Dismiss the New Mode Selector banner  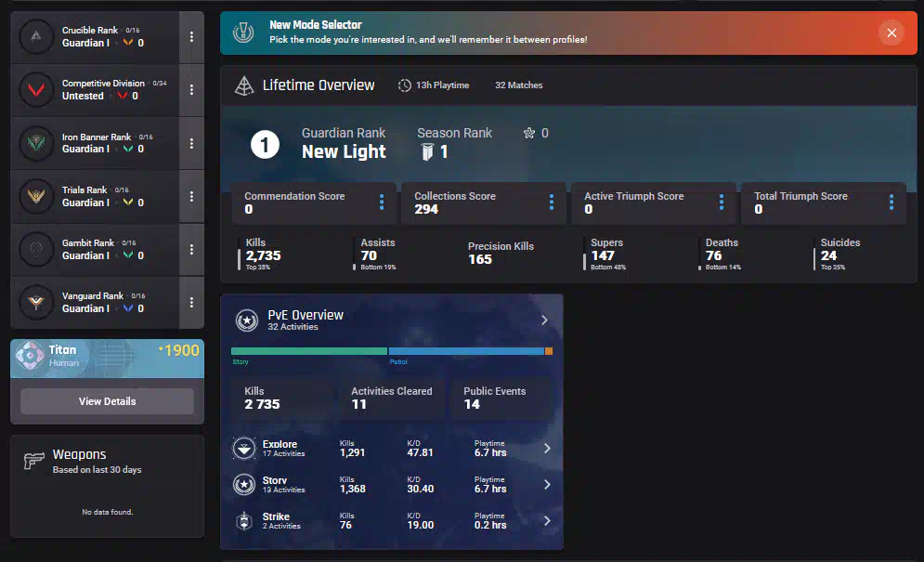tap(891, 33)
